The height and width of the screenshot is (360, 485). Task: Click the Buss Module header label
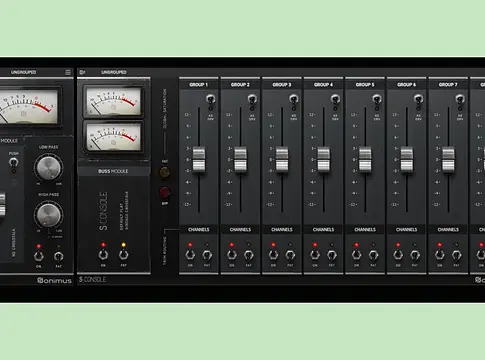coord(113,171)
